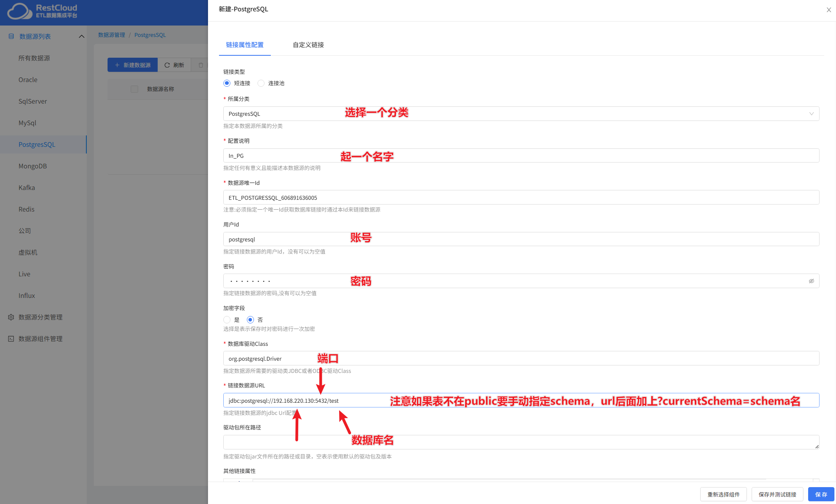
Task: Click the terminal icon for 数据源组件管理
Action: coord(11,339)
